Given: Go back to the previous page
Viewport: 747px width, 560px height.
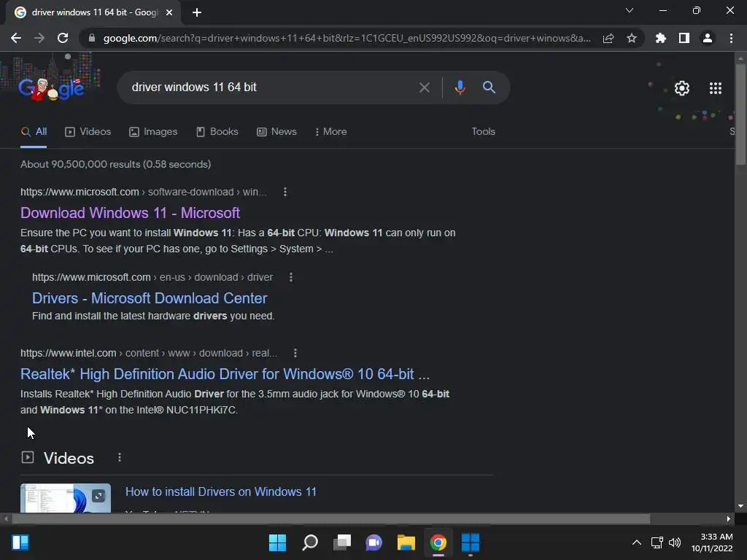Looking at the screenshot, I should point(16,38).
